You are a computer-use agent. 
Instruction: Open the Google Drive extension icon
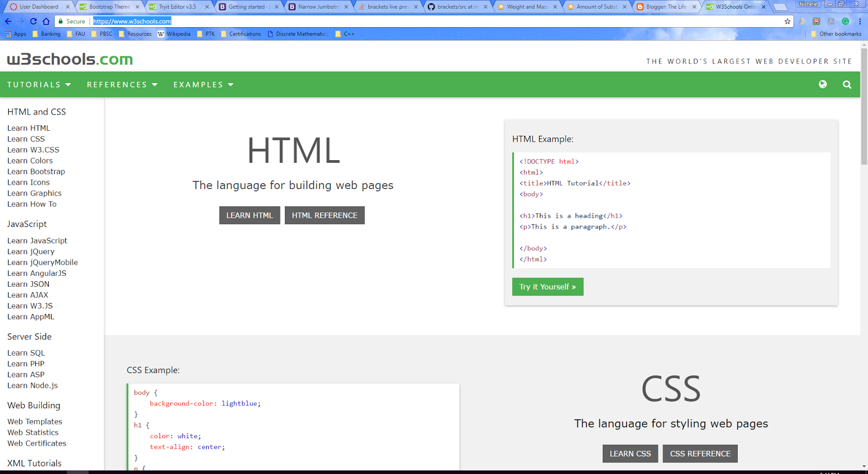tap(802, 21)
